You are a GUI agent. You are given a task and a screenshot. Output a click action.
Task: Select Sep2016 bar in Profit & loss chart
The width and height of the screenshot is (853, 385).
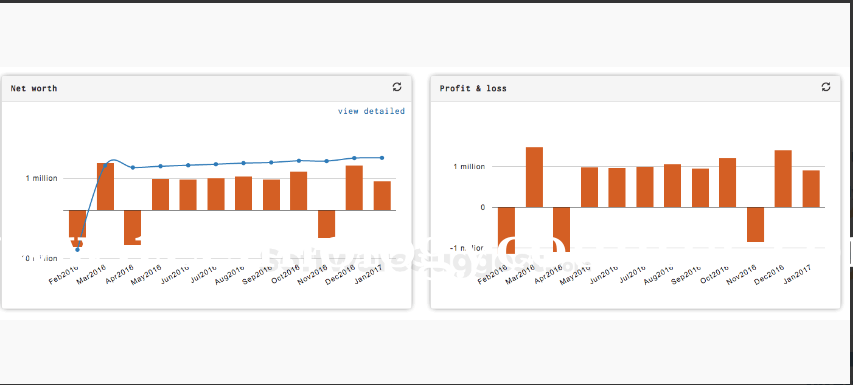701,188
